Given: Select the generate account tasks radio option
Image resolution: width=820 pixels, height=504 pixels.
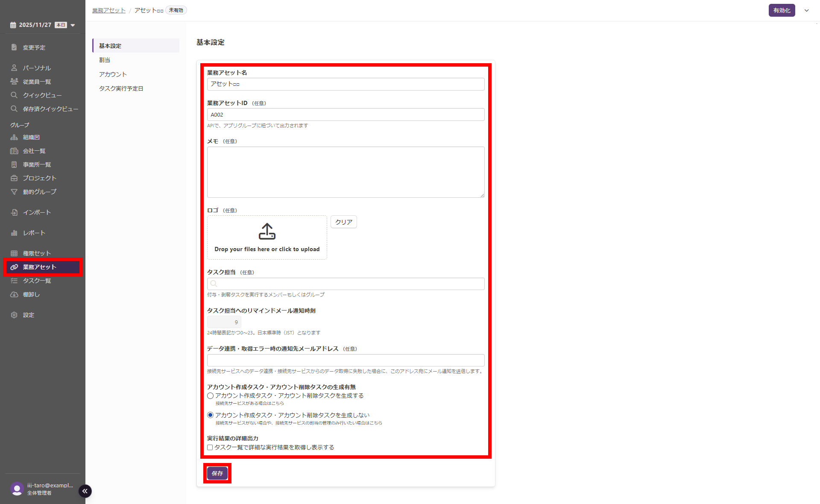Looking at the screenshot, I should [x=210, y=396].
